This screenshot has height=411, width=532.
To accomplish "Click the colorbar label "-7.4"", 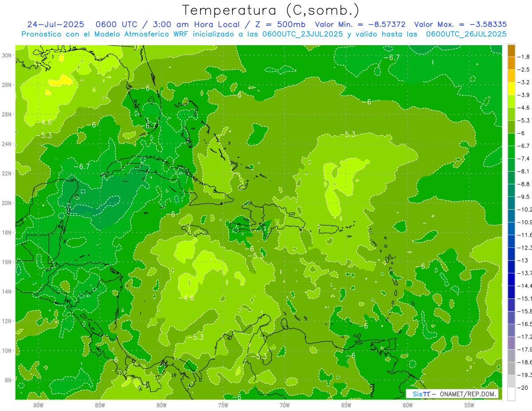I will 524,159.
